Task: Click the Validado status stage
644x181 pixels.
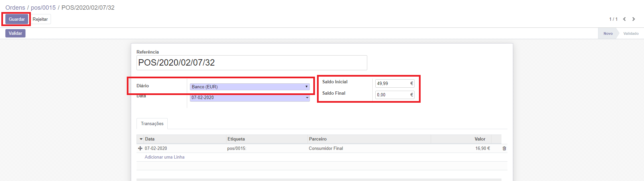Action: click(x=631, y=33)
